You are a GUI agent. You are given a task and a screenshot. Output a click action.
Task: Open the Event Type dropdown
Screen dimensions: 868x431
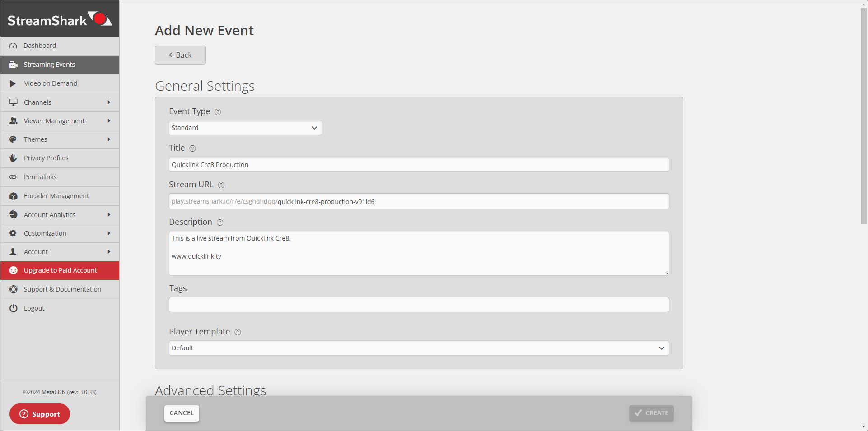(245, 128)
